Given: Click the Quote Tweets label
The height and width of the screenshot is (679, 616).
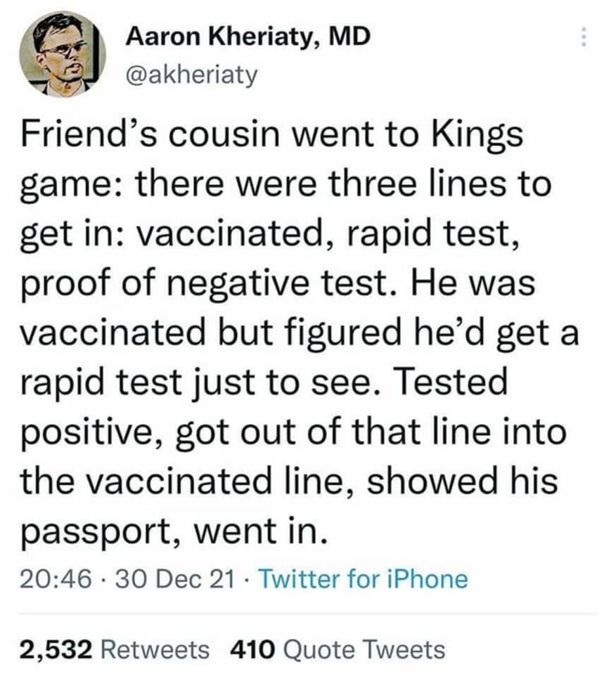Looking at the screenshot, I should click(364, 649).
